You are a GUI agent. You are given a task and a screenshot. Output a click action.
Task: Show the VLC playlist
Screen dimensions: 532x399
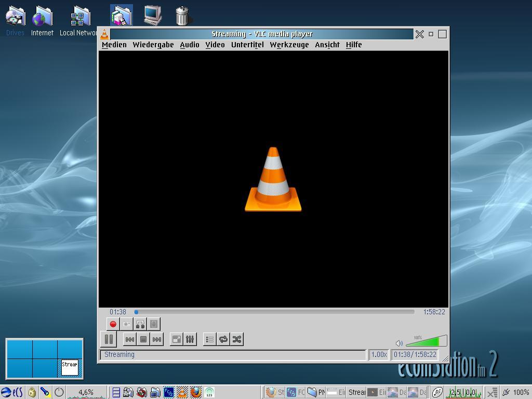point(210,339)
